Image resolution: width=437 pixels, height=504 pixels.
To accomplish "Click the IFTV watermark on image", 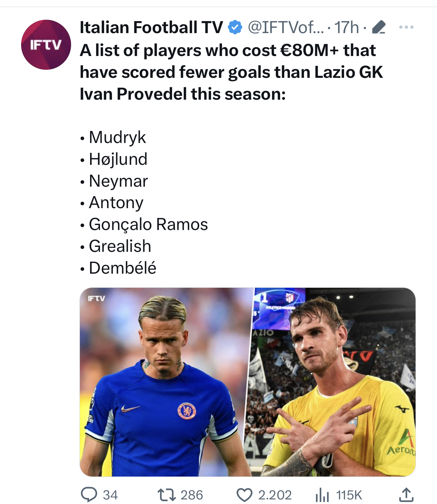I will (96, 298).
